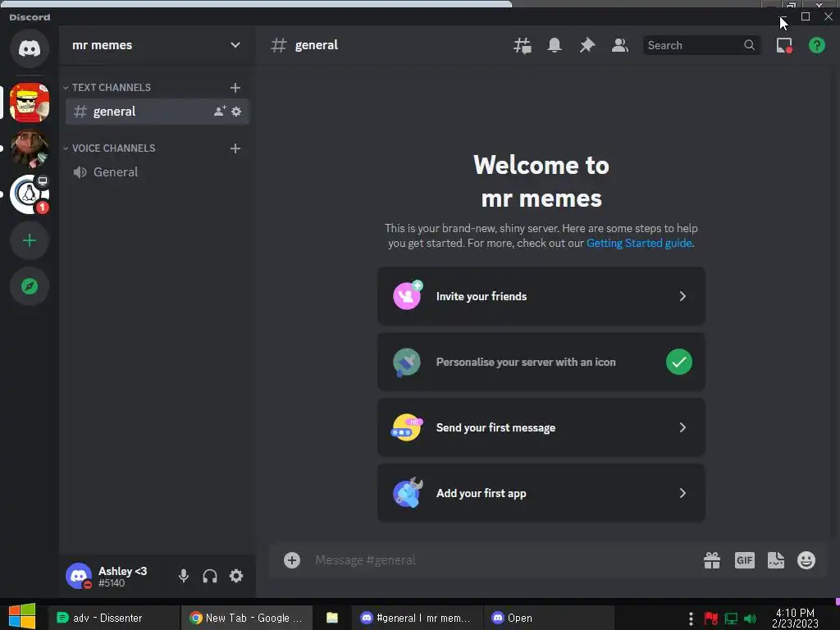Open the green Help icon

coord(816,46)
